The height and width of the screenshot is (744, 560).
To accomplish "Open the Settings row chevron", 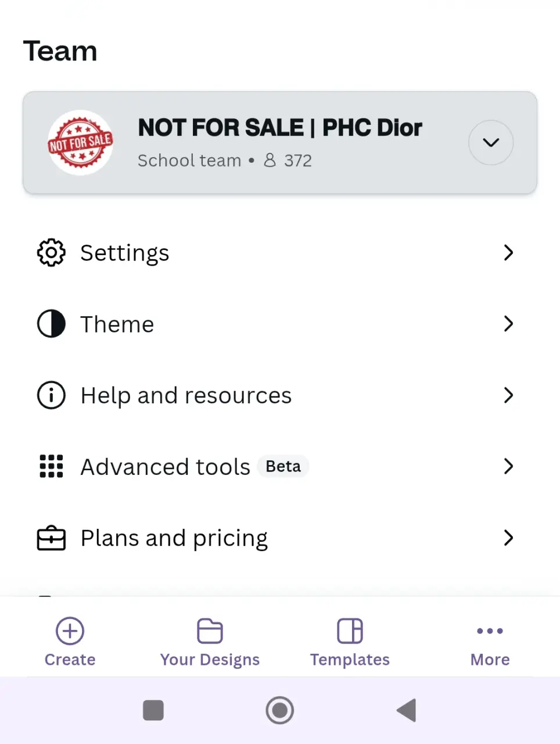I will pos(508,252).
